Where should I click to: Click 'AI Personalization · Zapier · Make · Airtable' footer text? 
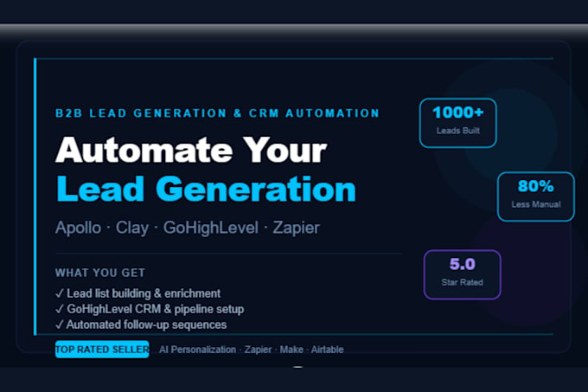tap(252, 350)
